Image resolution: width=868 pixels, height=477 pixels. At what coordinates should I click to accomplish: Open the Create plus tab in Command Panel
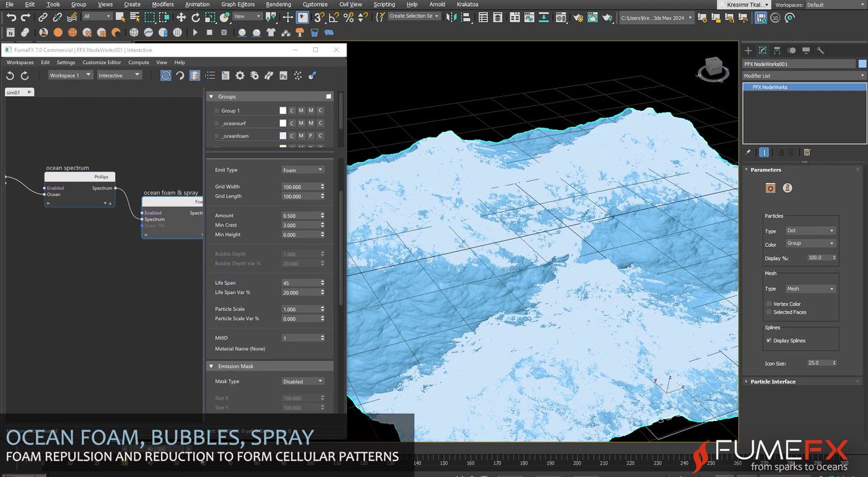click(748, 50)
